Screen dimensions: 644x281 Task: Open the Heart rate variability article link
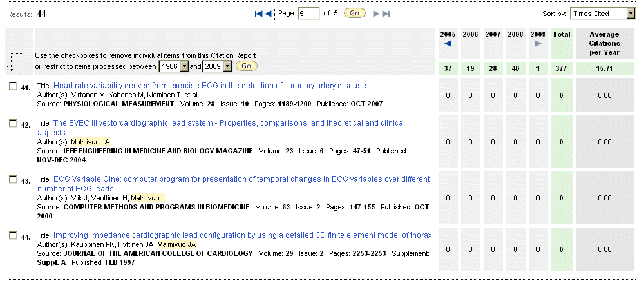click(x=209, y=86)
